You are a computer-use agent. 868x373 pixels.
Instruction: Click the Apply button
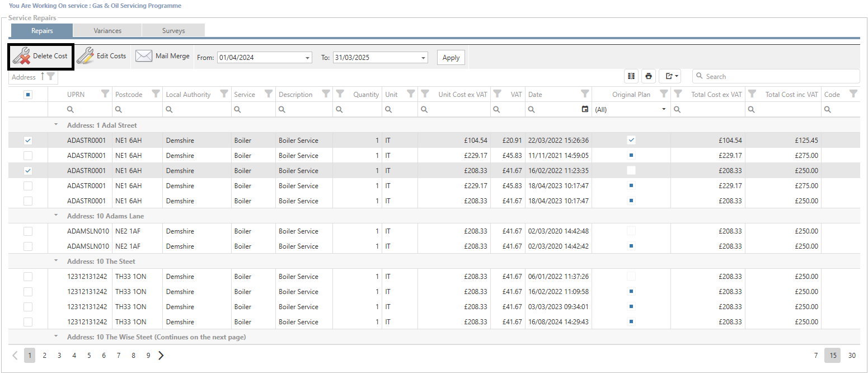click(451, 58)
